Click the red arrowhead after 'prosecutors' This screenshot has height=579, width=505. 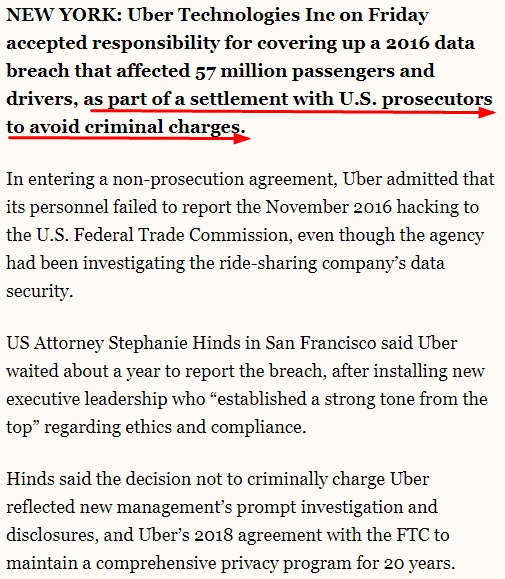point(487,112)
